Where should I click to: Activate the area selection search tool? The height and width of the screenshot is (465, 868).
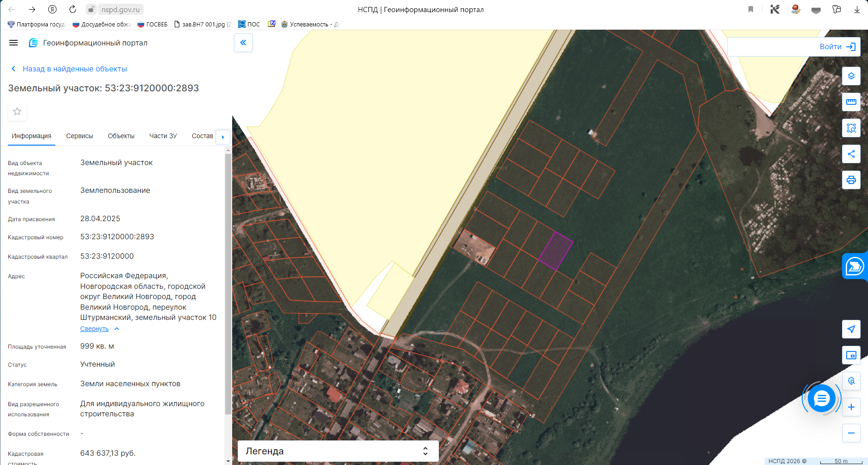coord(851,128)
